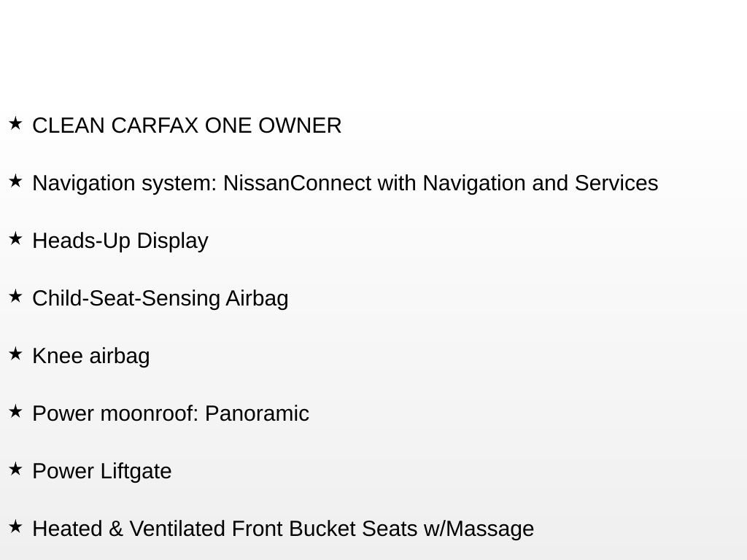Click the Heads-Up Display text

[x=120, y=241]
